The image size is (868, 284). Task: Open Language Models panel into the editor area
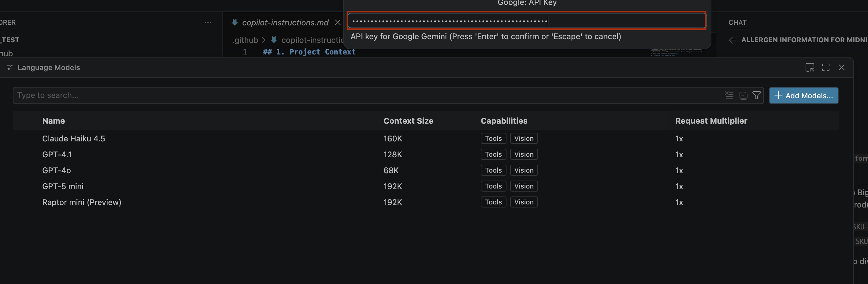click(x=810, y=67)
